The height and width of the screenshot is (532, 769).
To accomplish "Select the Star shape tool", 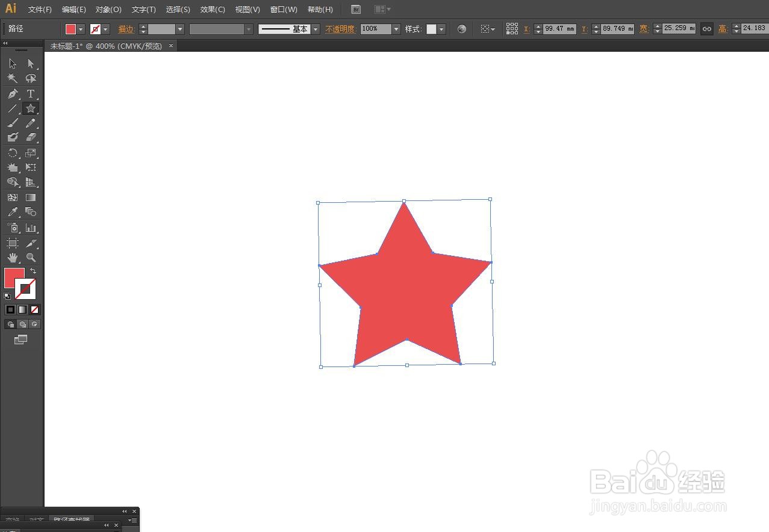I will point(31,108).
